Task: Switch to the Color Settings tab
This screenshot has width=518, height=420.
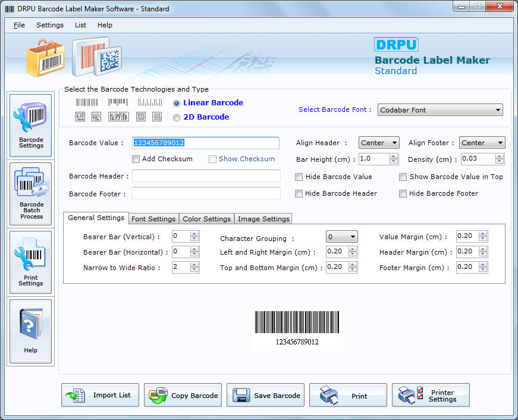Action: tap(206, 219)
